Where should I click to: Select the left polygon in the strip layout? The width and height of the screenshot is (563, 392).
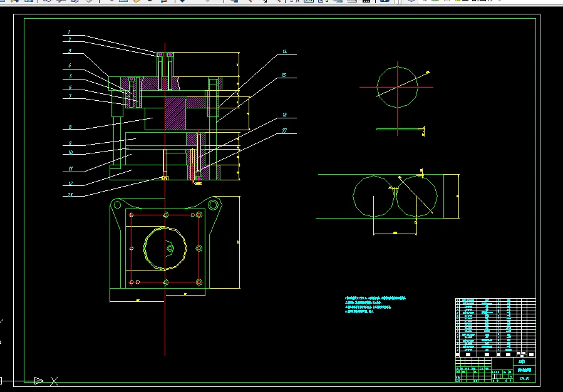[x=374, y=197]
